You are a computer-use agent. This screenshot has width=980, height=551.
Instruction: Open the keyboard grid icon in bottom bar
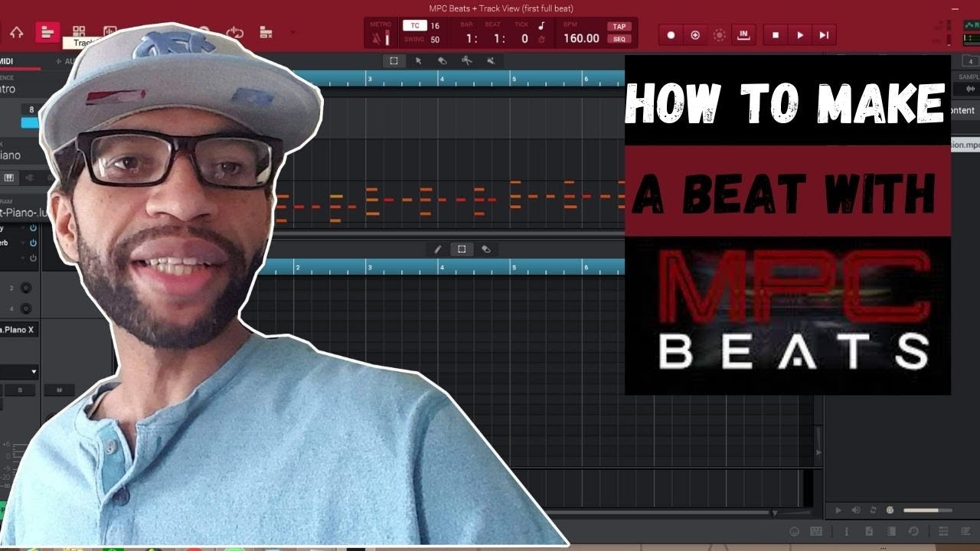(816, 531)
